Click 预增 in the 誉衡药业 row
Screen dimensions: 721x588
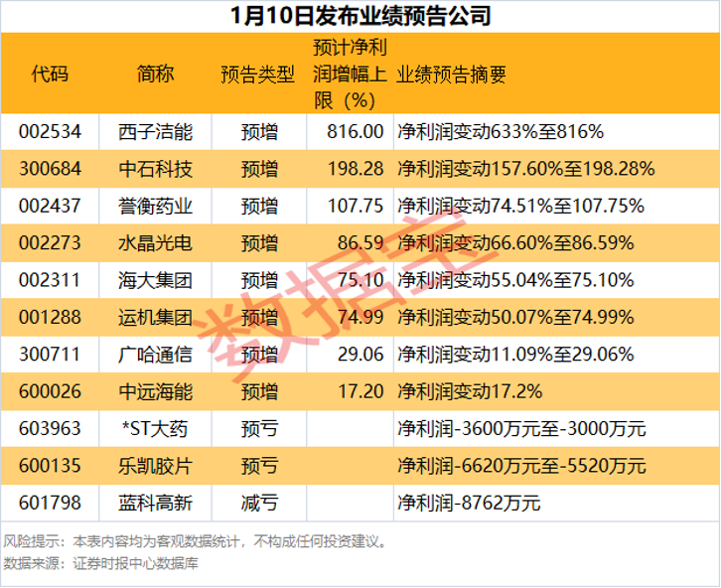pyautogui.click(x=260, y=207)
